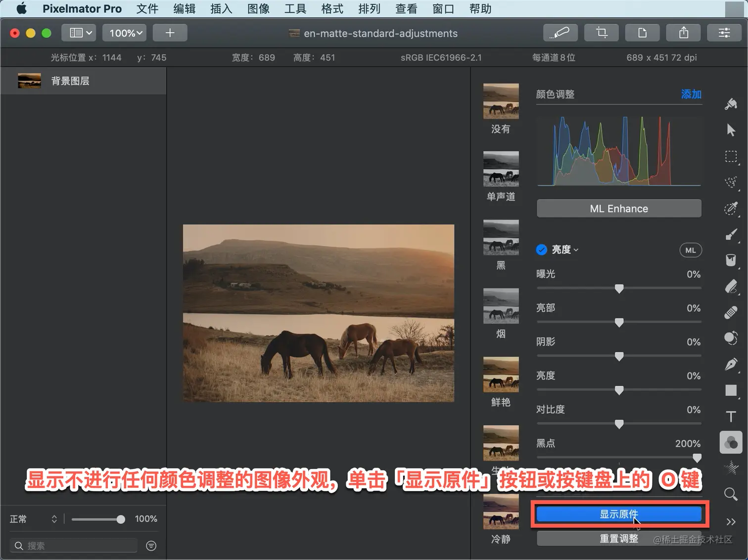
Task: Select the 没有 preset thumbnail
Action: click(501, 101)
